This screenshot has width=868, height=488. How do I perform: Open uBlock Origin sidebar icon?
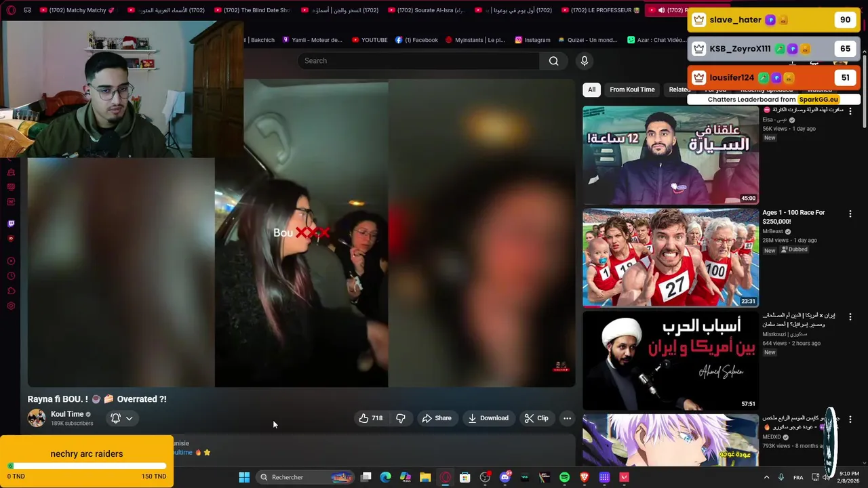pyautogui.click(x=11, y=239)
